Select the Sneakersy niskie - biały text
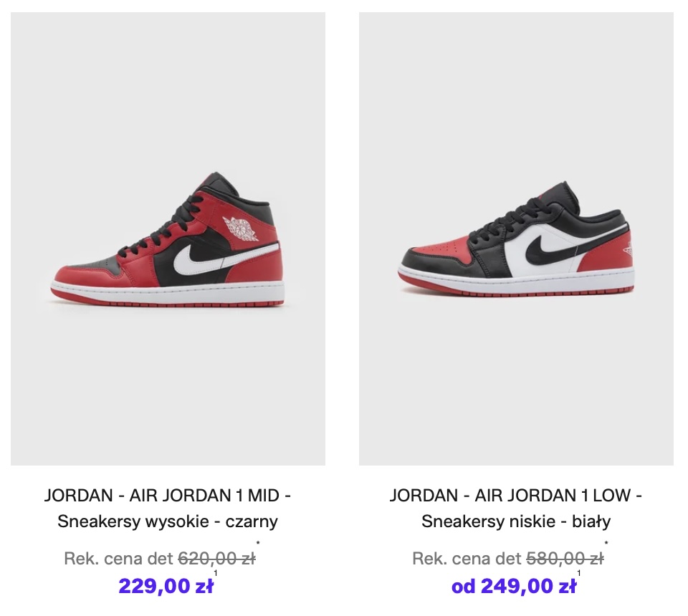Image resolution: width=688 pixels, height=616 pixels. (x=516, y=521)
